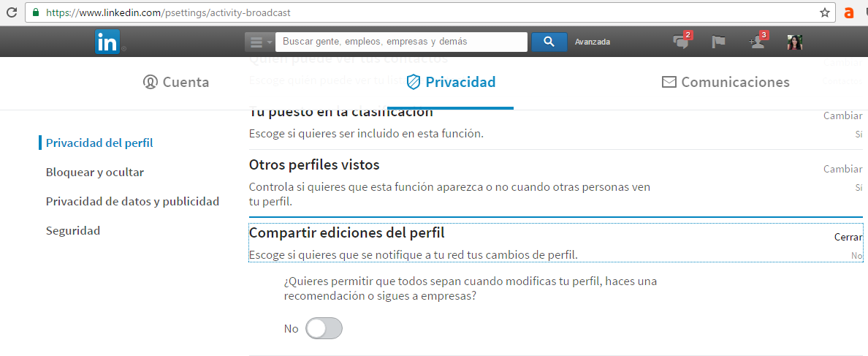Click the 'Otros perfiles vistos' heading

coord(314,165)
